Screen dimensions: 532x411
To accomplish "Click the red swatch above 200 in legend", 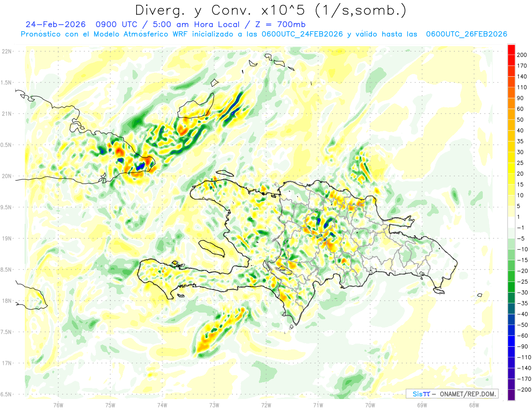I will pyautogui.click(x=511, y=49).
